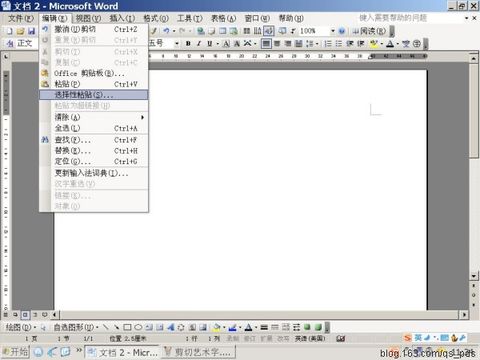
Task: Click the 开始 Start button
Action: (x=16, y=351)
